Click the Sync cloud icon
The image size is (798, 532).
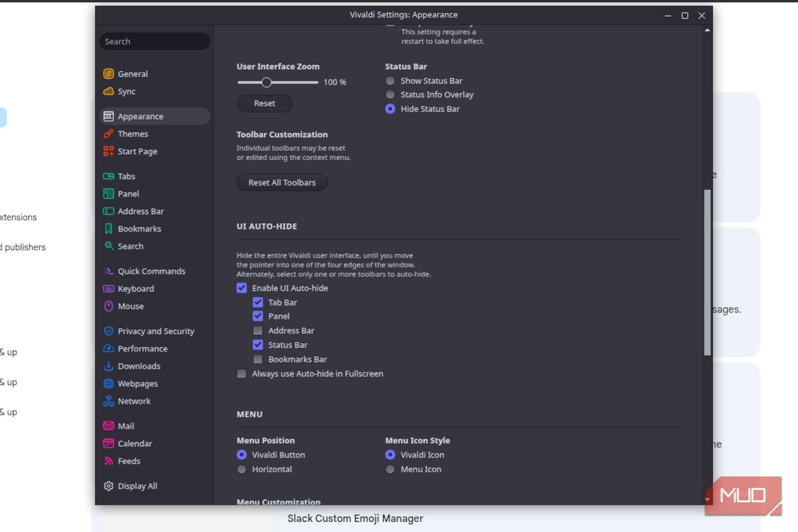pos(108,91)
